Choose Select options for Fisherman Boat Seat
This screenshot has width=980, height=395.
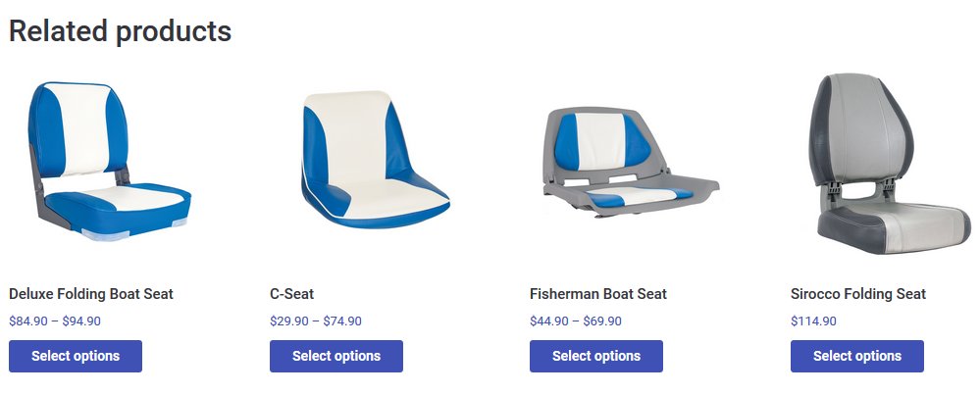[596, 356]
